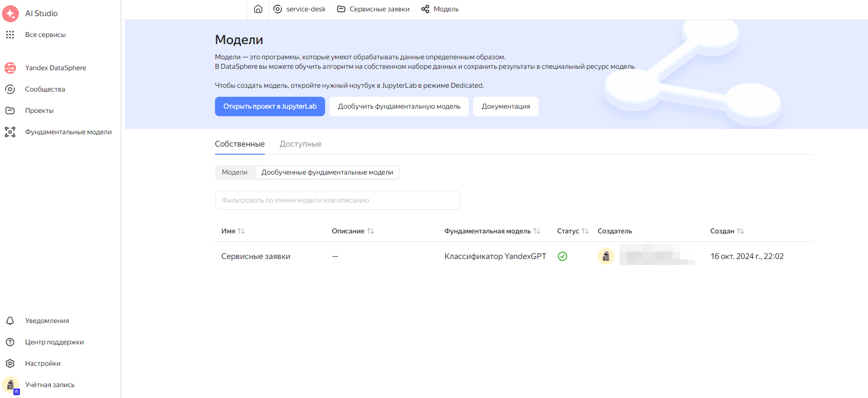
Task: Open Настройки menu label
Action: tap(43, 363)
